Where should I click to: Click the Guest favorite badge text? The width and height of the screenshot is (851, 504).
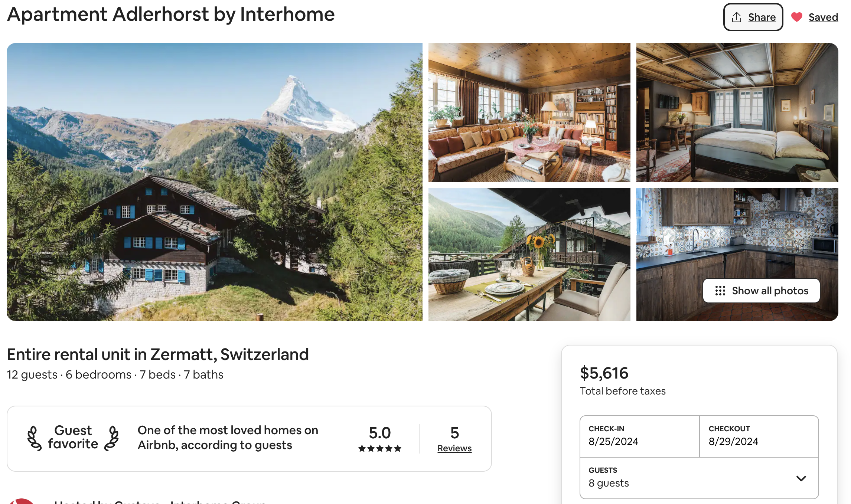pos(73,437)
